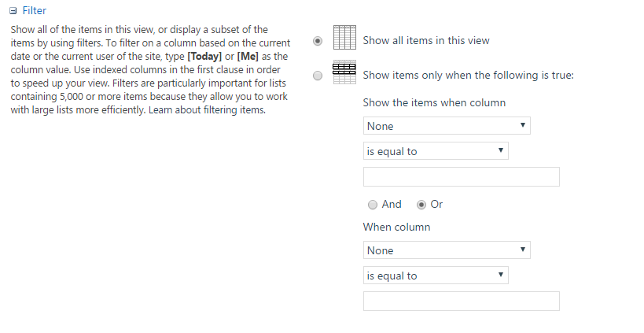
Task: Select the Show all items radio button
Action: click(x=318, y=41)
